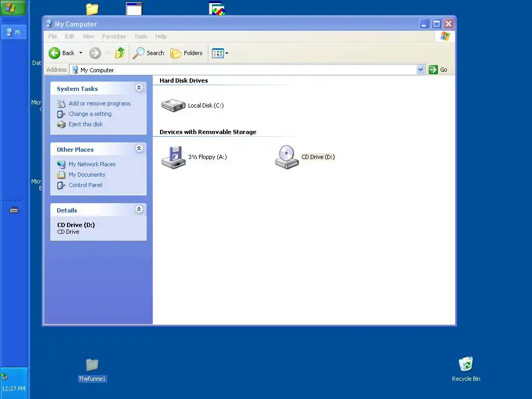The image size is (532, 399).
Task: Select the window-shaped desktop icon
Action: tap(134, 8)
